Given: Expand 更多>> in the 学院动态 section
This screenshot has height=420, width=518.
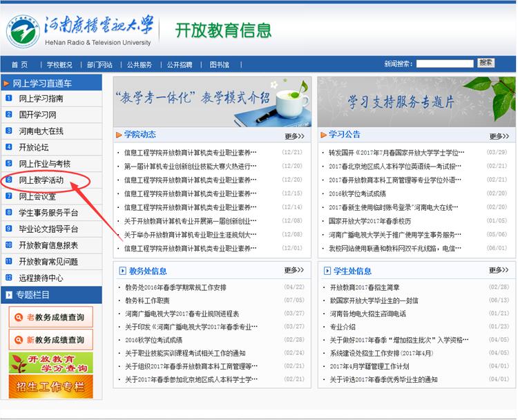Looking at the screenshot, I should pos(294,136).
